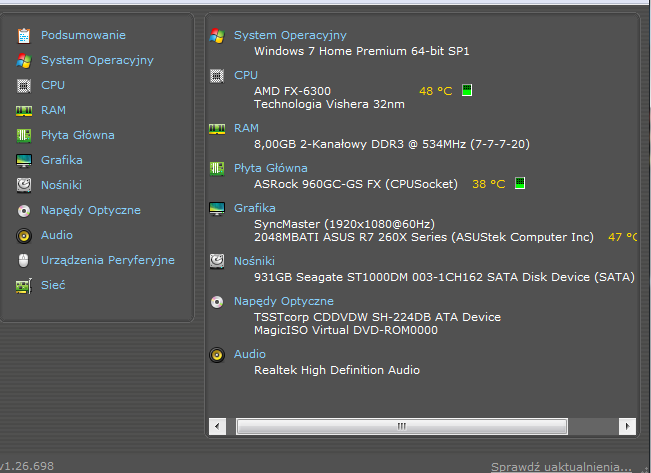The height and width of the screenshot is (473, 651).
Task: Click the Napędy Optyczne heading link in summary
Action: 284,301
